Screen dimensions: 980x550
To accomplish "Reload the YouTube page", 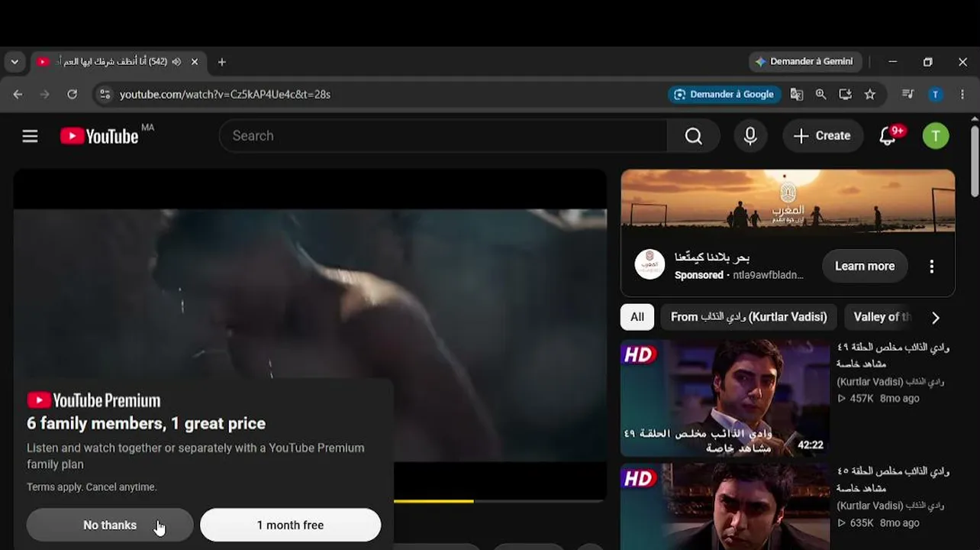I will (x=72, y=94).
